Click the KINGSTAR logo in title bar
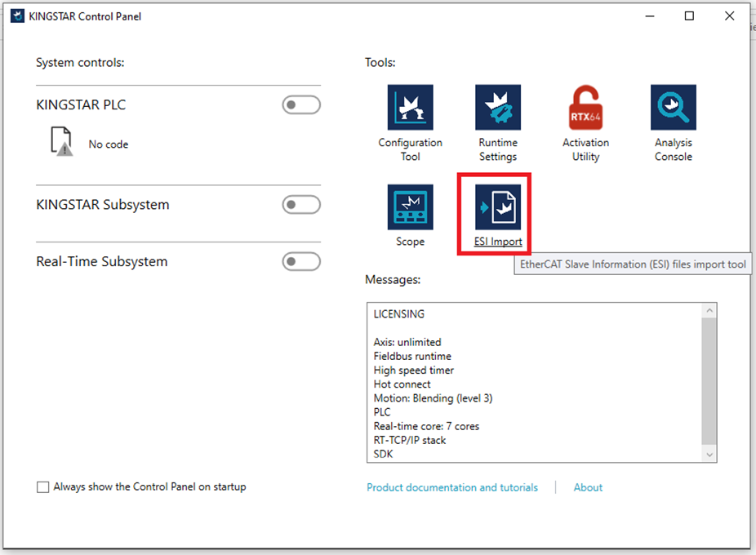The width and height of the screenshot is (756, 555). coord(17,16)
